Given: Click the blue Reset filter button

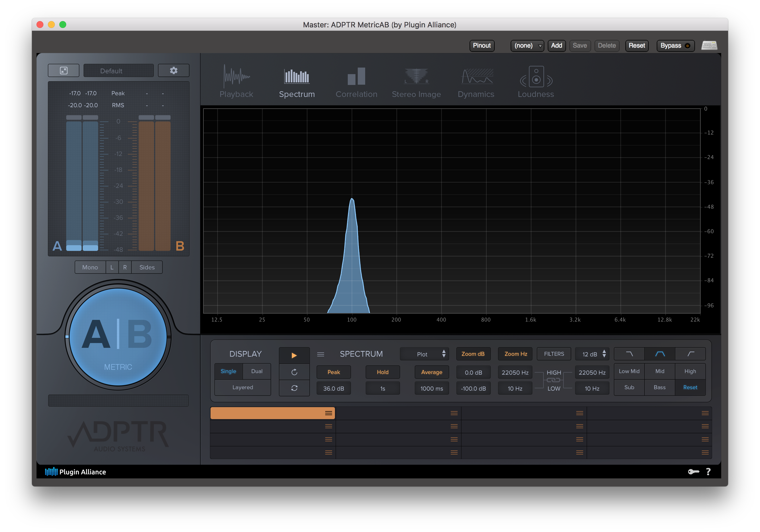Looking at the screenshot, I should click(690, 387).
